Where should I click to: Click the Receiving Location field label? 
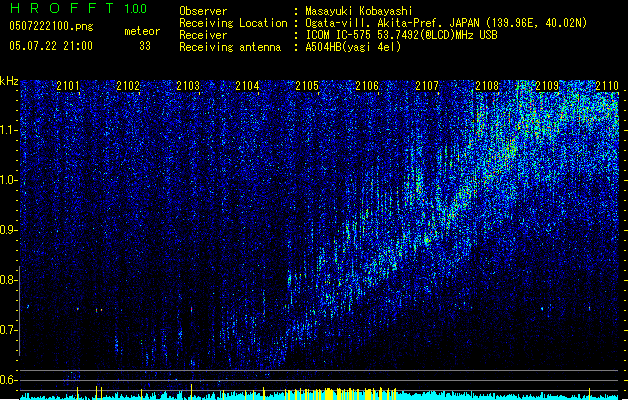(x=233, y=23)
